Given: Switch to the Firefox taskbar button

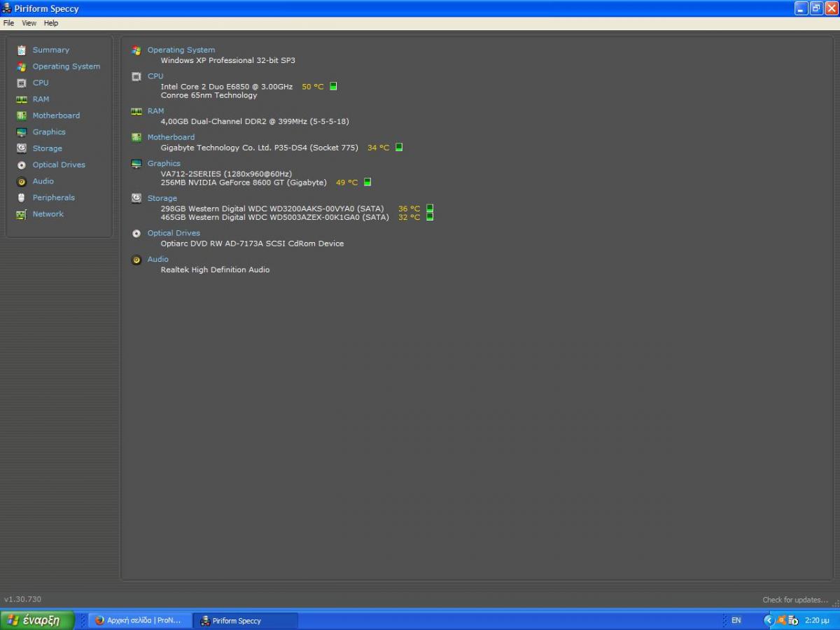Looking at the screenshot, I should pos(140,620).
